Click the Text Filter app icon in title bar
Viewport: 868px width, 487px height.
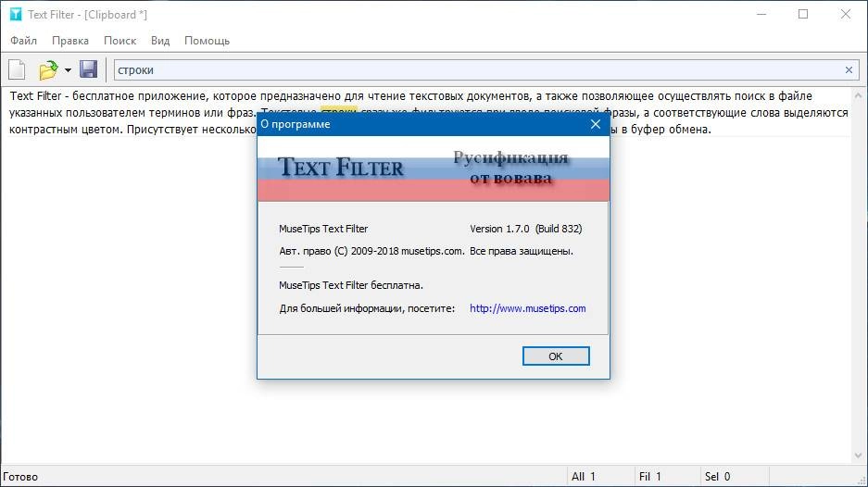click(16, 15)
